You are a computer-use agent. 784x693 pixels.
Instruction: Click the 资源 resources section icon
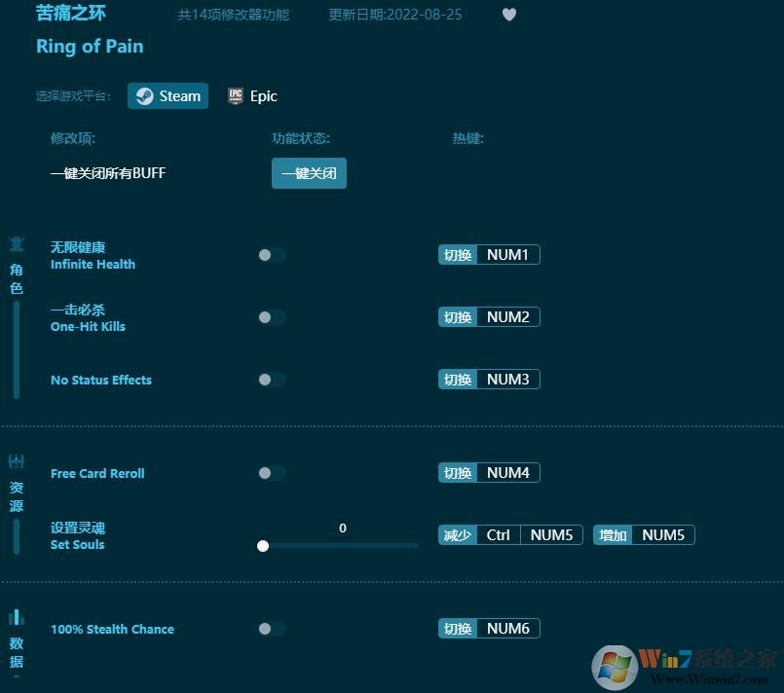point(17,461)
